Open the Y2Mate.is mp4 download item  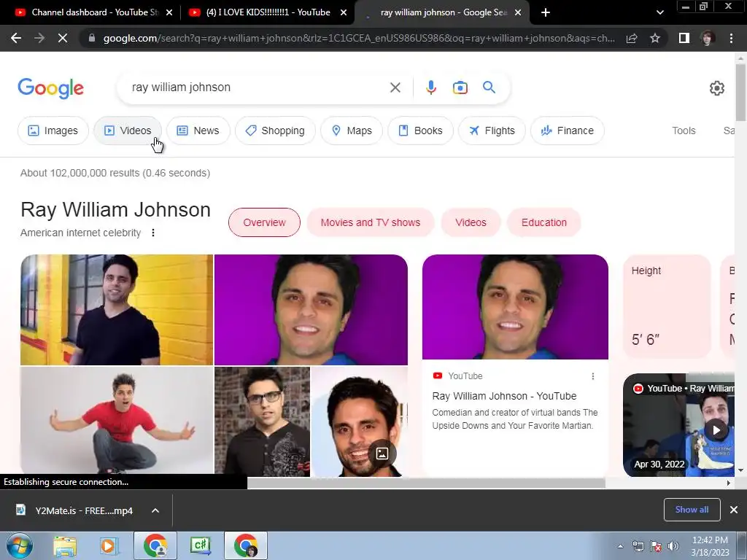pyautogui.click(x=76, y=510)
